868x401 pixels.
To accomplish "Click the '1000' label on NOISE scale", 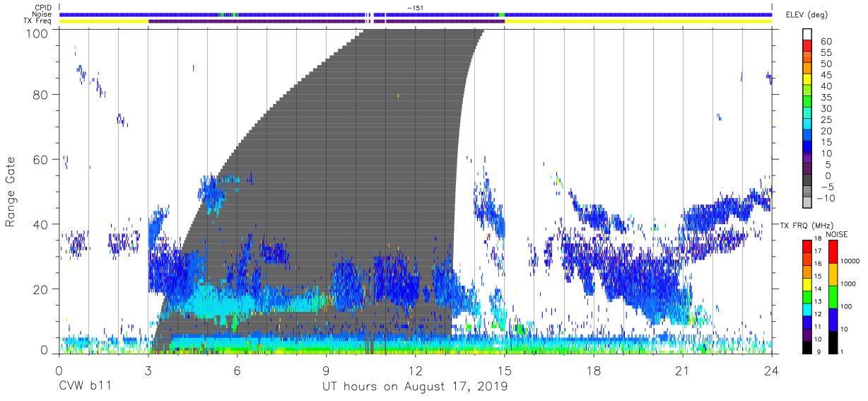I will click(849, 284).
